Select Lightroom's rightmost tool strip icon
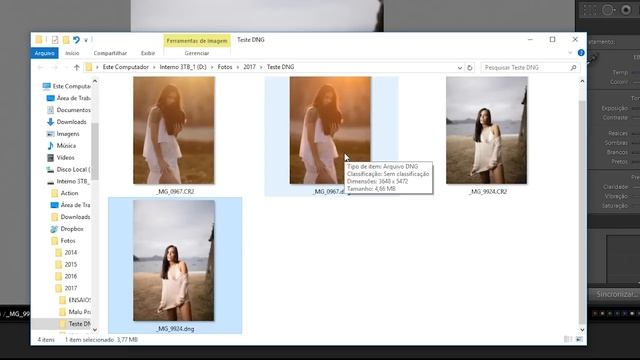Image resolution: width=640 pixels, height=360 pixels. click(x=626, y=10)
